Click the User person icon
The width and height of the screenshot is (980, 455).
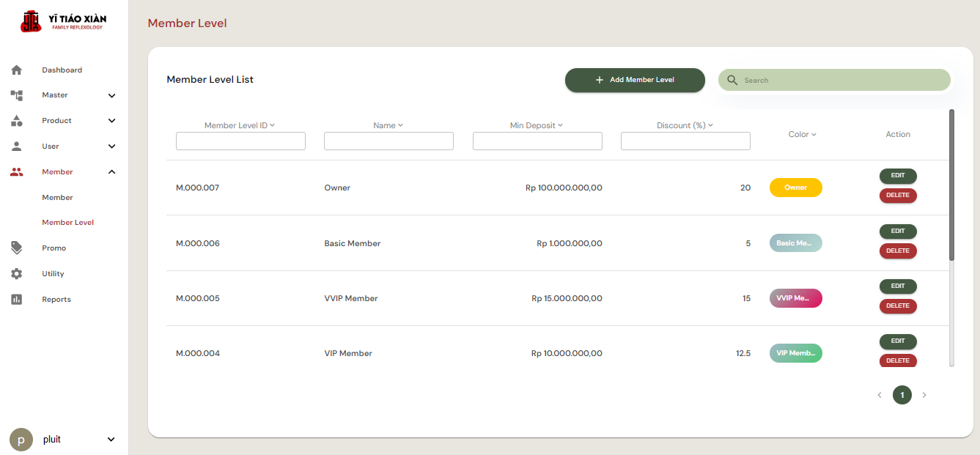point(16,147)
